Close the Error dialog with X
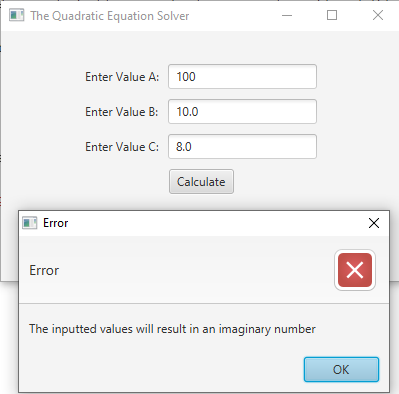399x394 pixels. (x=374, y=223)
